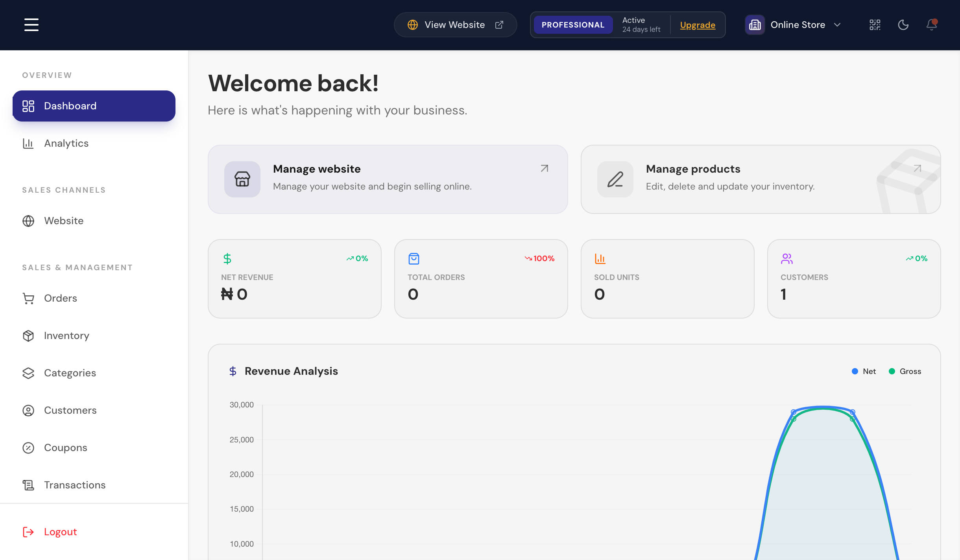Screen dimensions: 960x560
Task: Open the Manage products card
Action: click(761, 179)
